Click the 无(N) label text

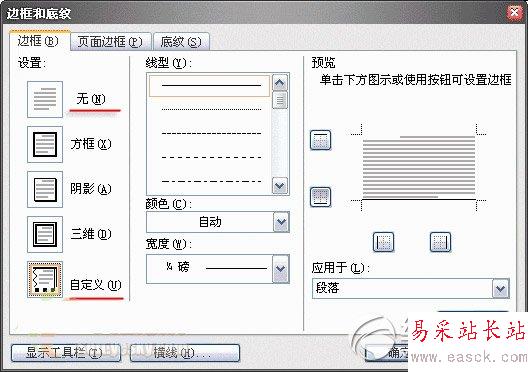91,99
